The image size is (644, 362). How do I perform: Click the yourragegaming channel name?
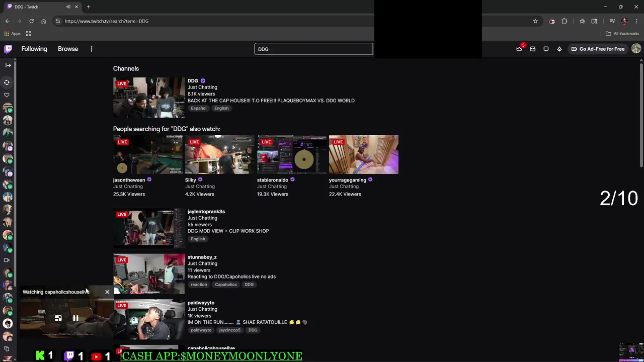point(348,180)
